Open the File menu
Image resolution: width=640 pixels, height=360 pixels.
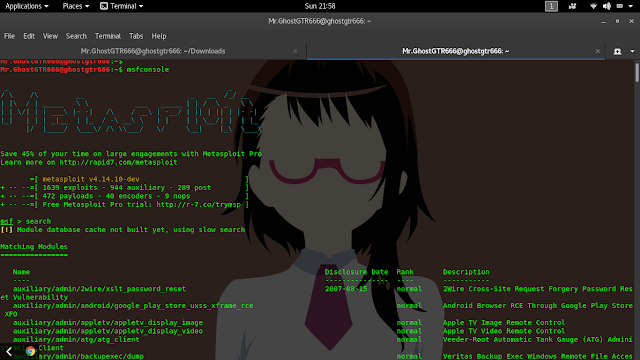pyautogui.click(x=9, y=36)
